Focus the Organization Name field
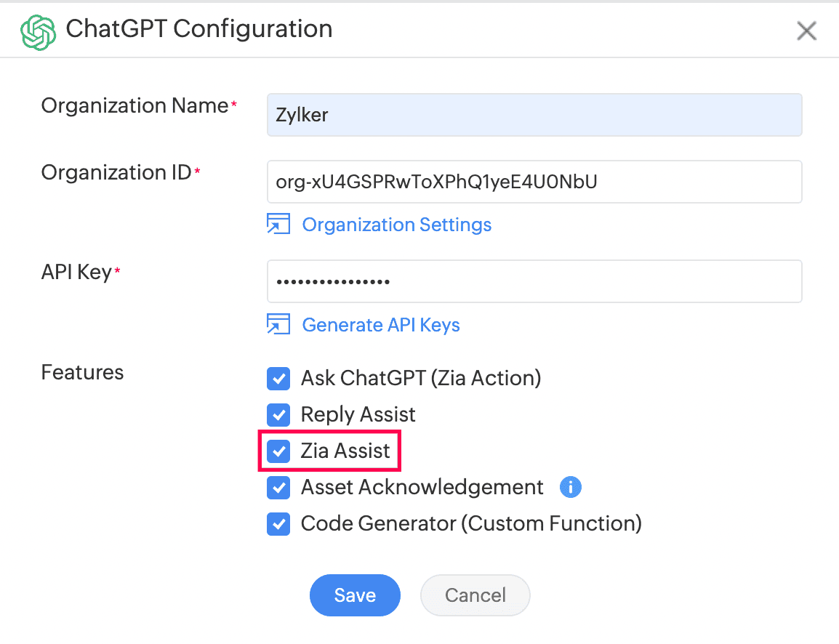Viewport: 839px width, 644px height. (x=534, y=115)
